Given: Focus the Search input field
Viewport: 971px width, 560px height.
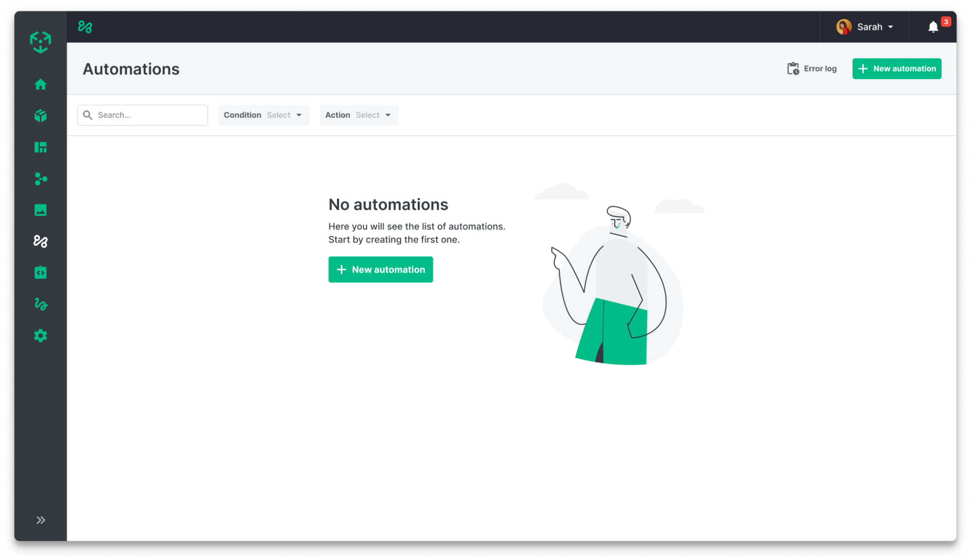Looking at the screenshot, I should pyautogui.click(x=142, y=115).
